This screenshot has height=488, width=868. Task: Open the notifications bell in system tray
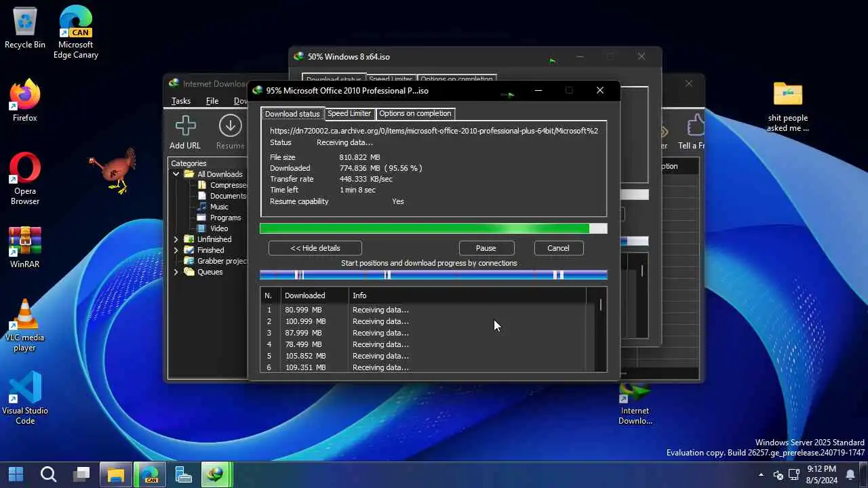(x=850, y=474)
